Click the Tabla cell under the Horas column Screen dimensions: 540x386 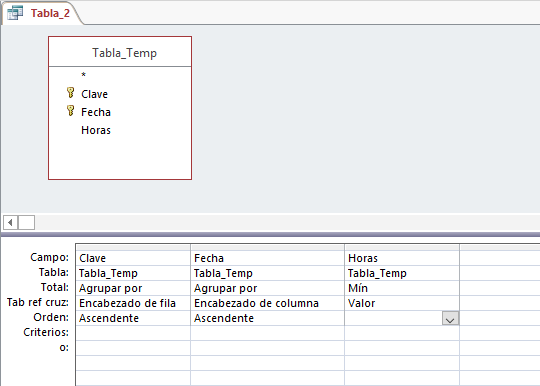(402, 273)
